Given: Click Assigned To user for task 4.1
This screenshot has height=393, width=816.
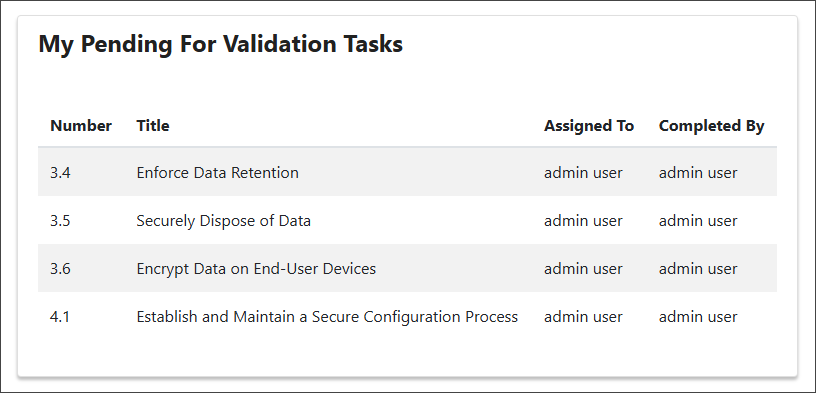Looking at the screenshot, I should (x=583, y=316).
